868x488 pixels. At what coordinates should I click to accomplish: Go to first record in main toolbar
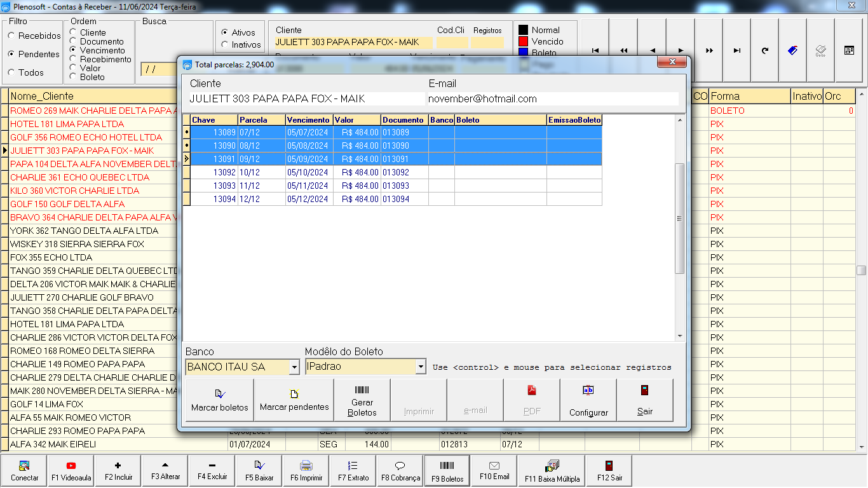click(595, 51)
